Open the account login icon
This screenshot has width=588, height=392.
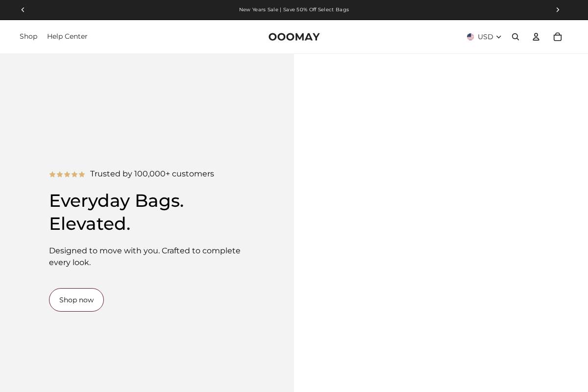tap(536, 37)
